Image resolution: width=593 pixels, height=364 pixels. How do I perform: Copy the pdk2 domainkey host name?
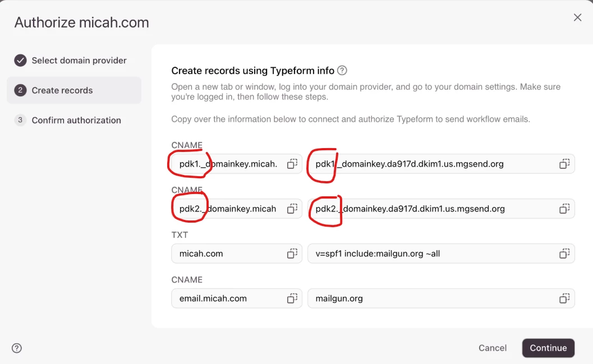[x=292, y=209]
